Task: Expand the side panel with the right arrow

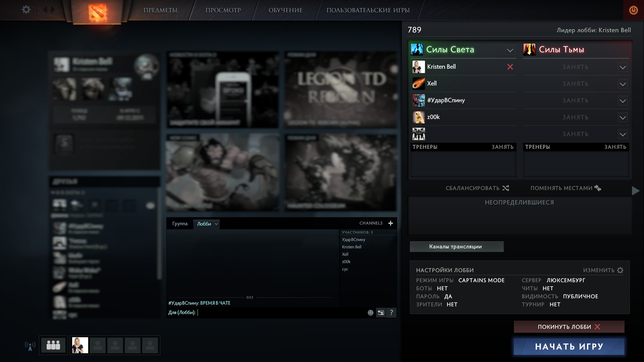Action: [635, 191]
